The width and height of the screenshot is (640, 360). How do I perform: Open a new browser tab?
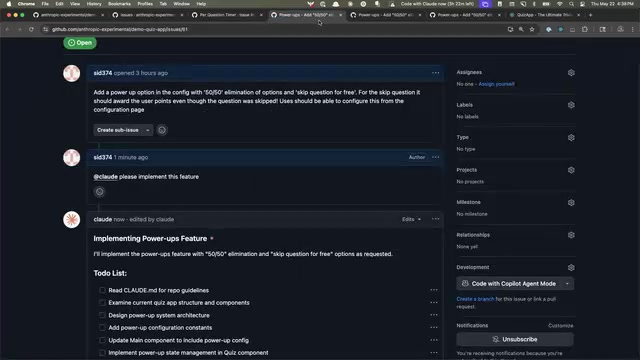coord(590,15)
